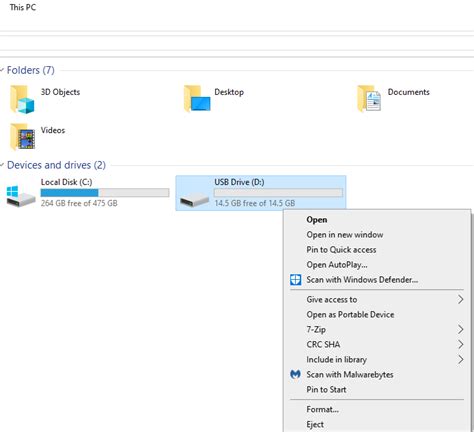Click '264 GB free of 475 GB' text
Image resolution: width=474 pixels, height=432 pixels.
pyautogui.click(x=79, y=203)
